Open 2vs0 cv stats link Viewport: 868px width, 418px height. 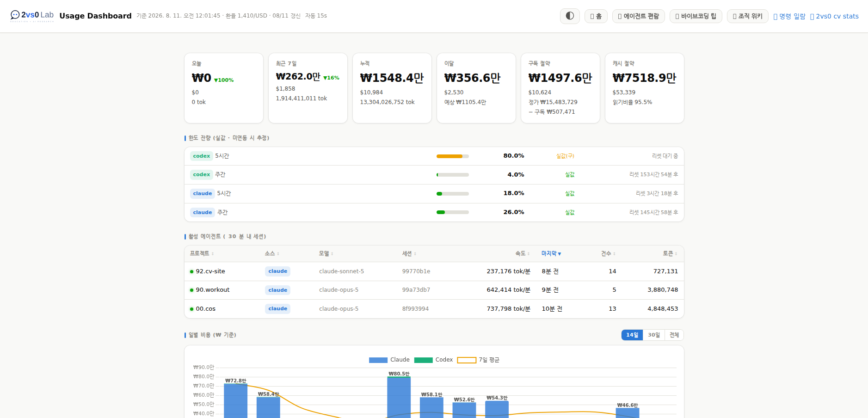point(834,16)
